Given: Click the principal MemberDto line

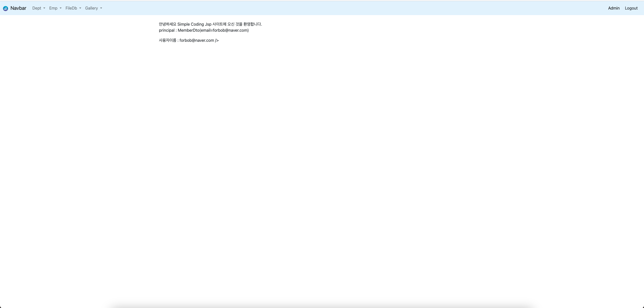Looking at the screenshot, I should (x=204, y=30).
